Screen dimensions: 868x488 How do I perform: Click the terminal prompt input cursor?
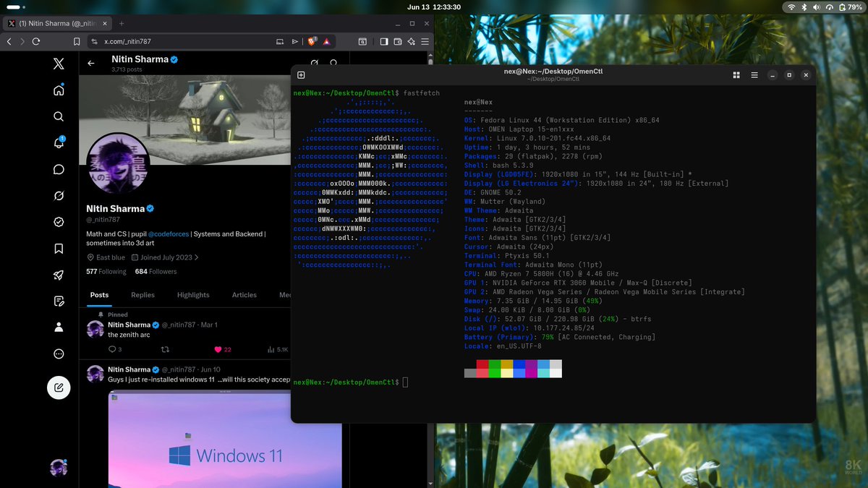(405, 382)
